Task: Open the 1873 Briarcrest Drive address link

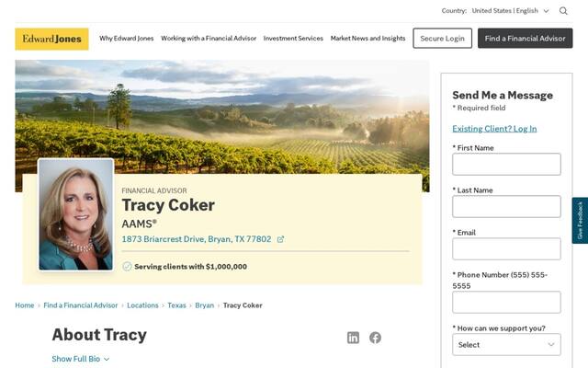Action: [x=197, y=239]
